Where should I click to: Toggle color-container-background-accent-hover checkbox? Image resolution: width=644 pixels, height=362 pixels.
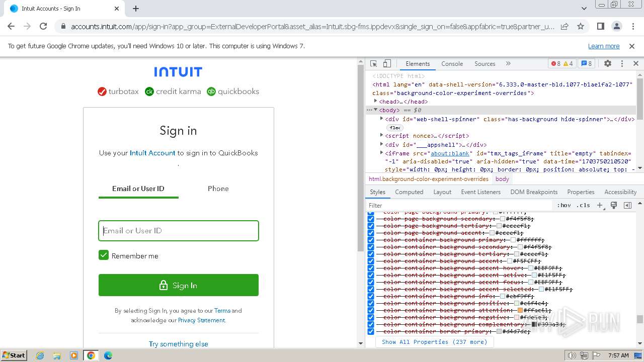(x=371, y=268)
